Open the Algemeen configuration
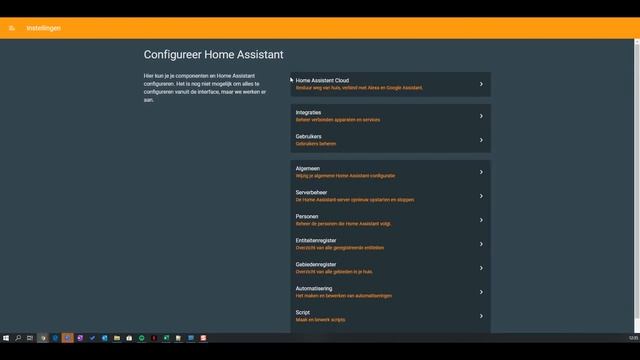The height and width of the screenshot is (360, 640). click(x=391, y=172)
